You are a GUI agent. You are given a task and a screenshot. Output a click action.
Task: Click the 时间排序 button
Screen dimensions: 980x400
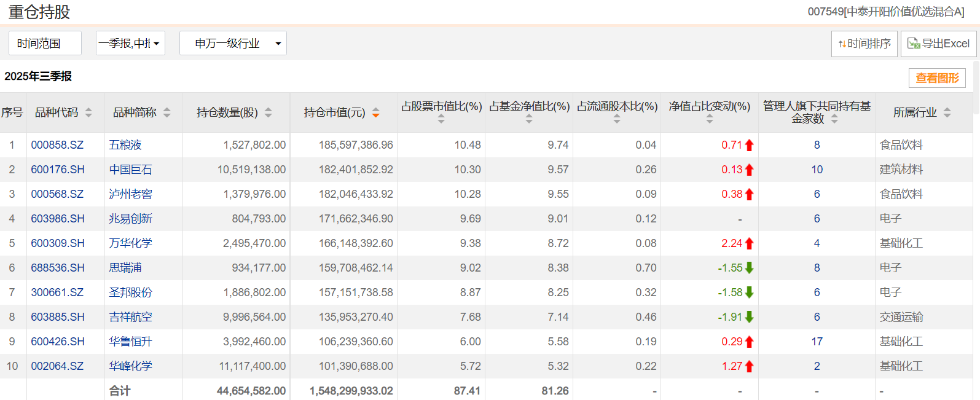[x=864, y=44]
